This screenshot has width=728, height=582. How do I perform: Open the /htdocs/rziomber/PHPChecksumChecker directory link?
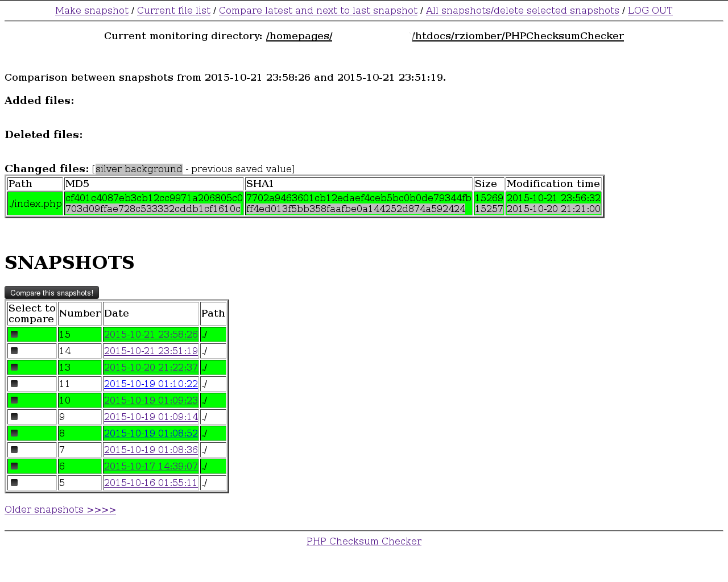point(518,36)
